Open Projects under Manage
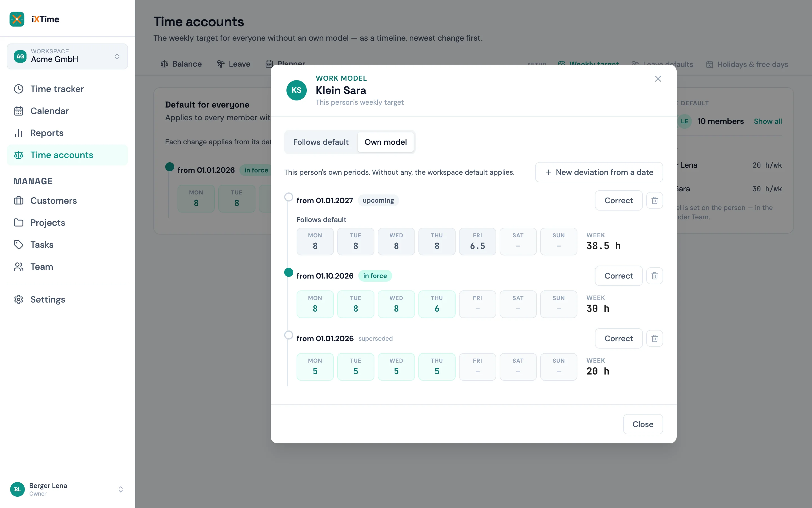The height and width of the screenshot is (508, 812). (x=67, y=222)
